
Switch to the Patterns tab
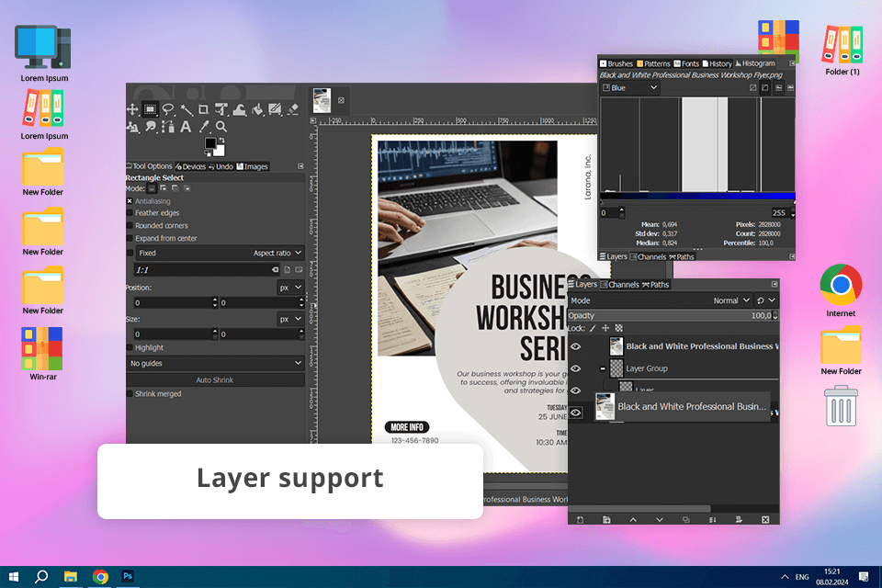pos(653,63)
